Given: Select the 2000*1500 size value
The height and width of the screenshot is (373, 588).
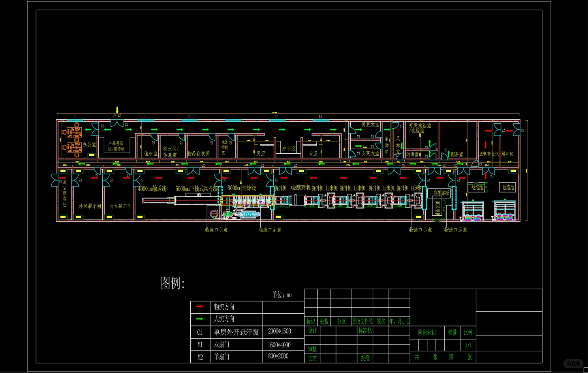Looking at the screenshot, I should pos(279,331).
